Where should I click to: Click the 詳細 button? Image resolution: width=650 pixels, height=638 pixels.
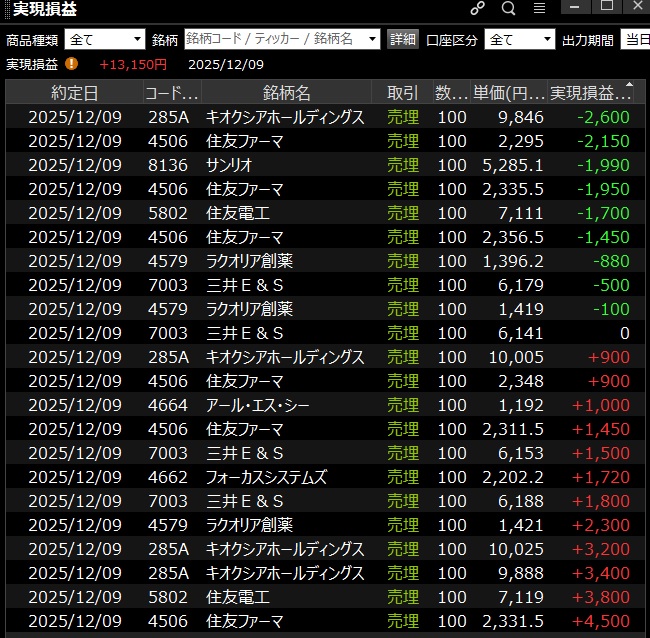pos(402,40)
